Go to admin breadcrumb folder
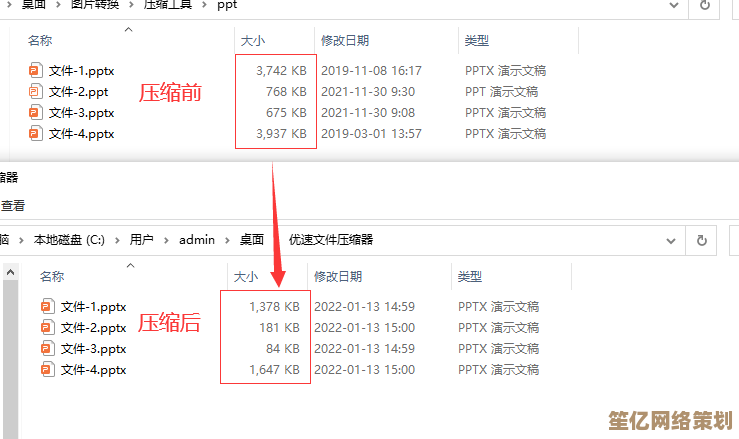Image resolution: width=739 pixels, height=439 pixels. (x=197, y=240)
